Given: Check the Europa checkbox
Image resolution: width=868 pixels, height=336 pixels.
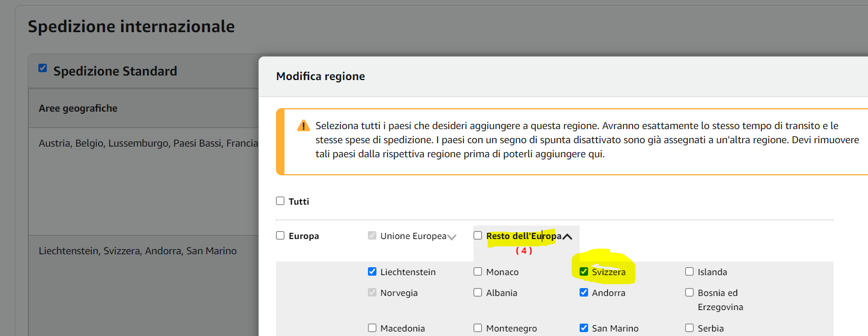Looking at the screenshot, I should pyautogui.click(x=280, y=236).
